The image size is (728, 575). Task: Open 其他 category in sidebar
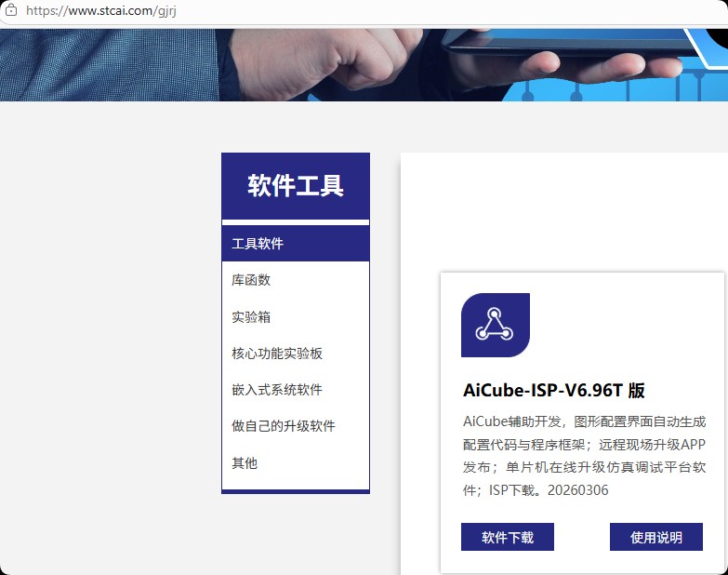click(296, 462)
